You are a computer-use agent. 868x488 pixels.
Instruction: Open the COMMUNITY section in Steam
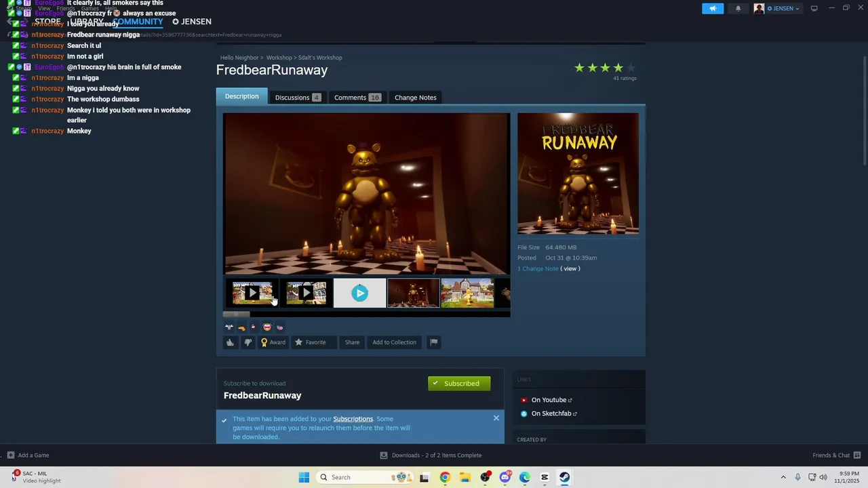(138, 22)
